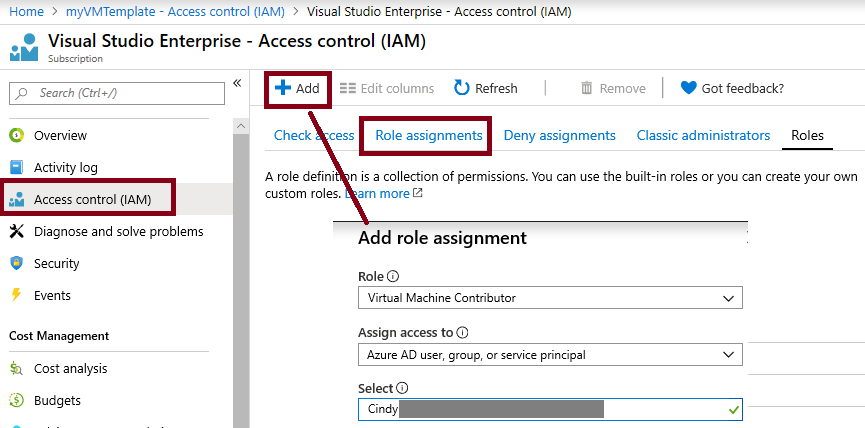Click the search magnifier icon in sidebar

(x=22, y=93)
